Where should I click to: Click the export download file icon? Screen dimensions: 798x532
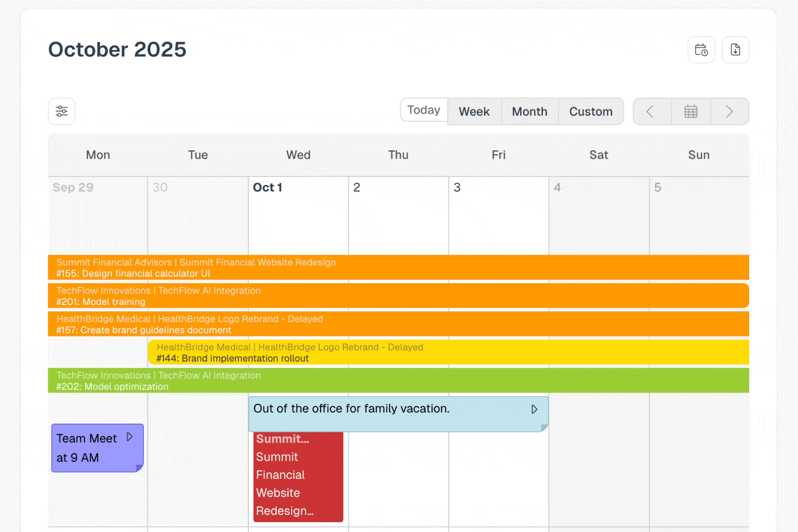pyautogui.click(x=735, y=50)
